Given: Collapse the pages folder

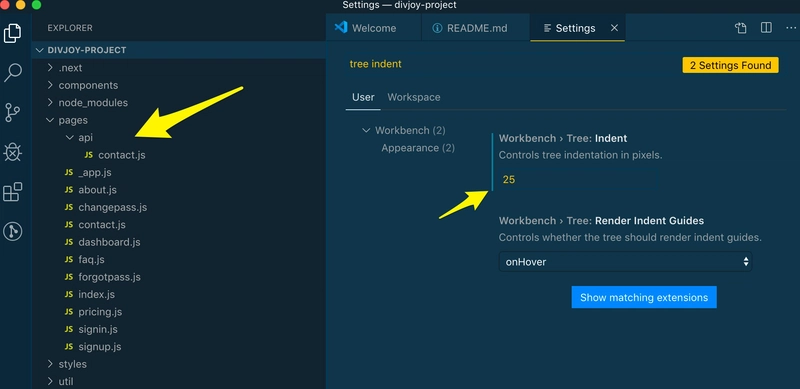Looking at the screenshot, I should coord(179,120).
